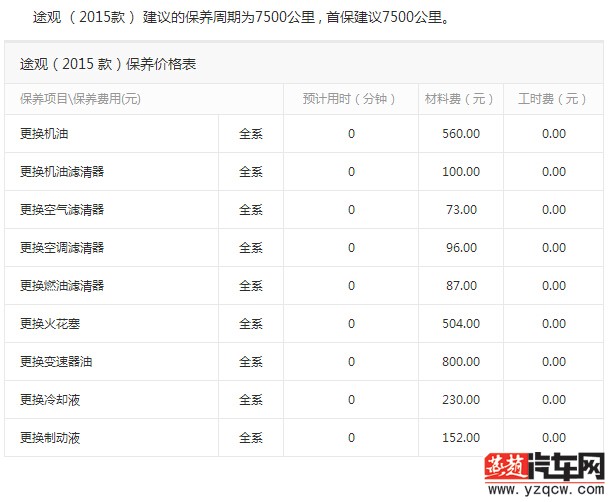Click the 工时费（元）column header
Image resolution: width=611 pixels, height=502 pixels.
(553, 99)
